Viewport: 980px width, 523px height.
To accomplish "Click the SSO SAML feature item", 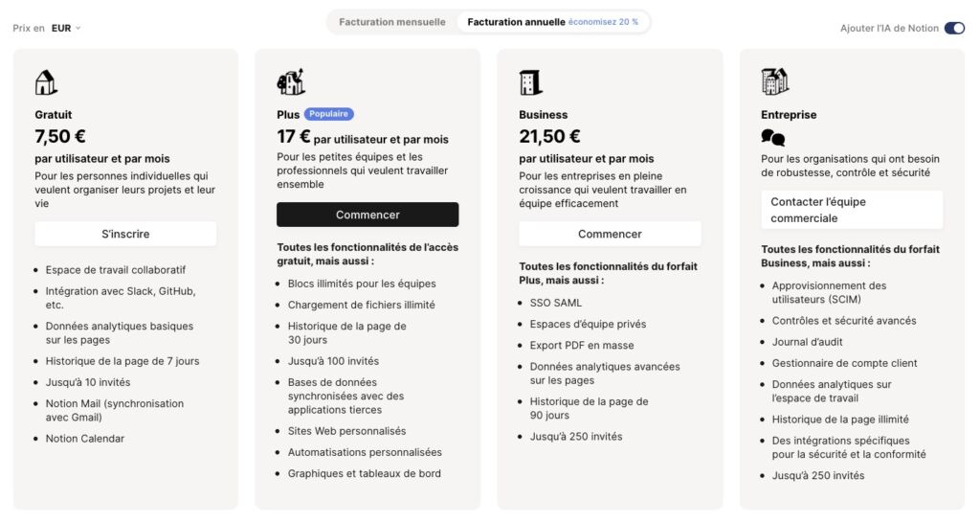I will coord(556,303).
